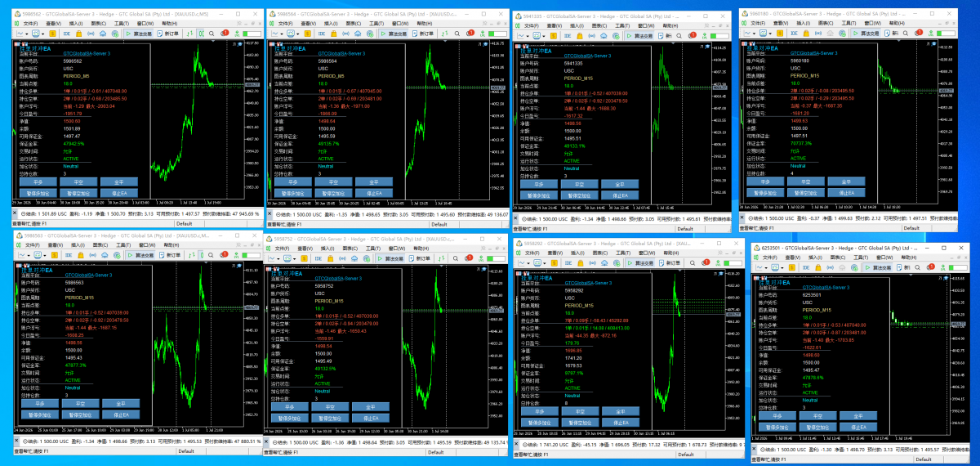Toggle Algo Trading 算法交易 in window 5960180
The width and height of the screenshot is (980, 466).
tap(866, 35)
